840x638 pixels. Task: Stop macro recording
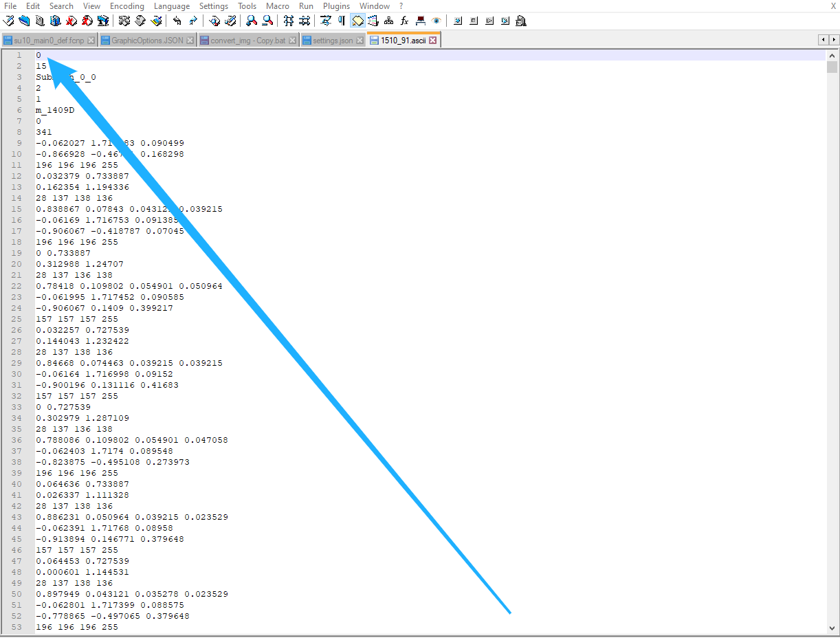474,21
